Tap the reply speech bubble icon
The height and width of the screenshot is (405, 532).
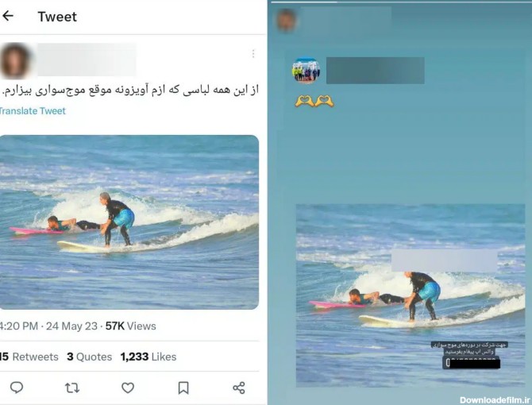pos(17,388)
